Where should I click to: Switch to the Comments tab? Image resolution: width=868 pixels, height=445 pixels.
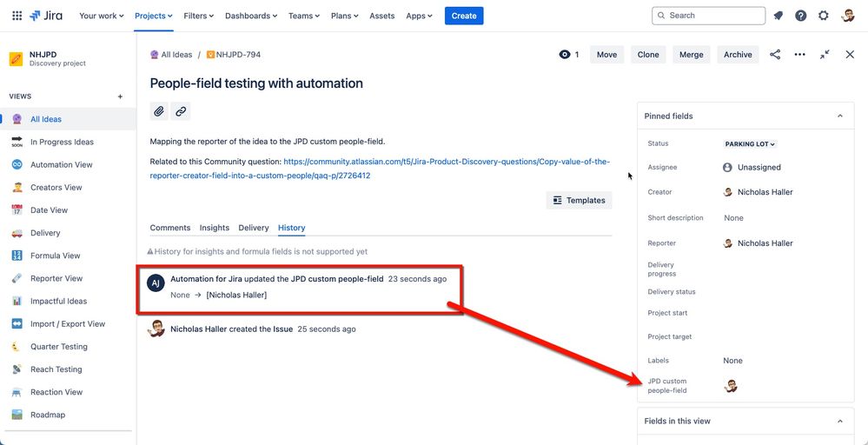click(x=170, y=228)
